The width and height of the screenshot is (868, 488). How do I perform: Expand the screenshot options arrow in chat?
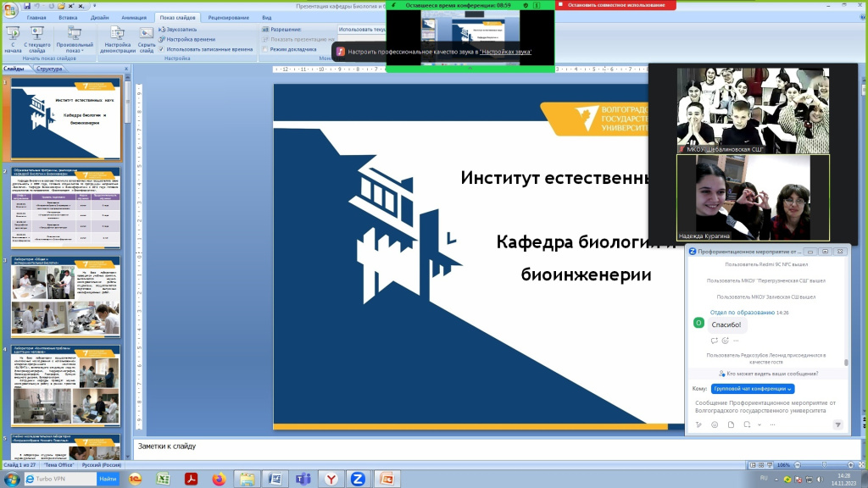pos(759,425)
